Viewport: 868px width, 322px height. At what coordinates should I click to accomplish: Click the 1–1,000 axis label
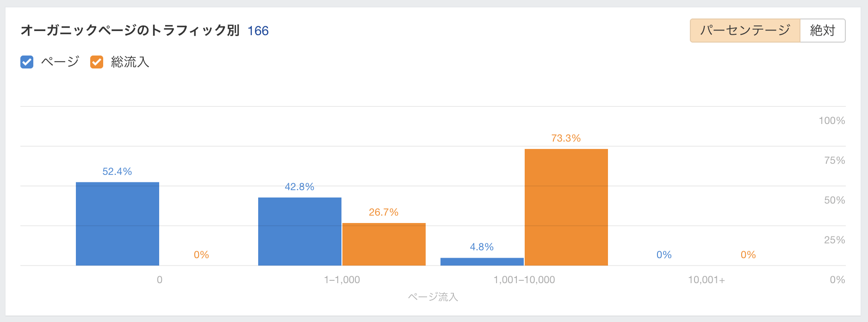pyautogui.click(x=342, y=280)
